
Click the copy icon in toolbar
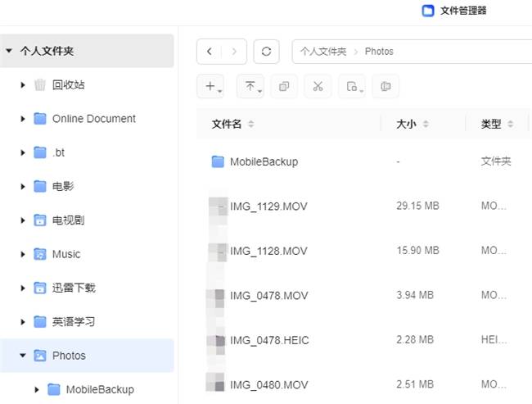coord(284,86)
